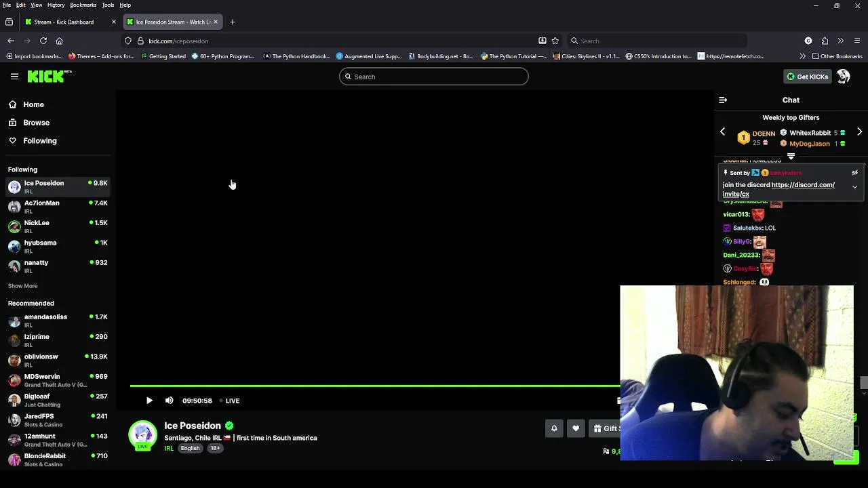
Task: Click the KICK logo
Action: coord(49,77)
